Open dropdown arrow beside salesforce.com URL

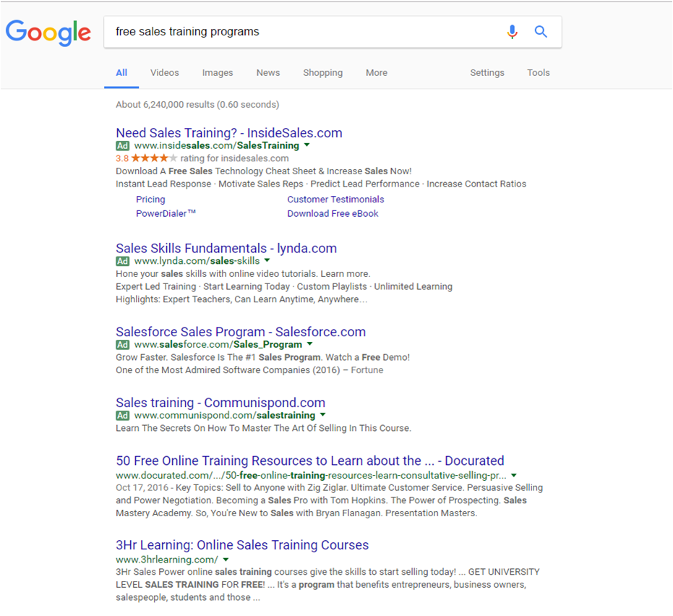(x=309, y=344)
